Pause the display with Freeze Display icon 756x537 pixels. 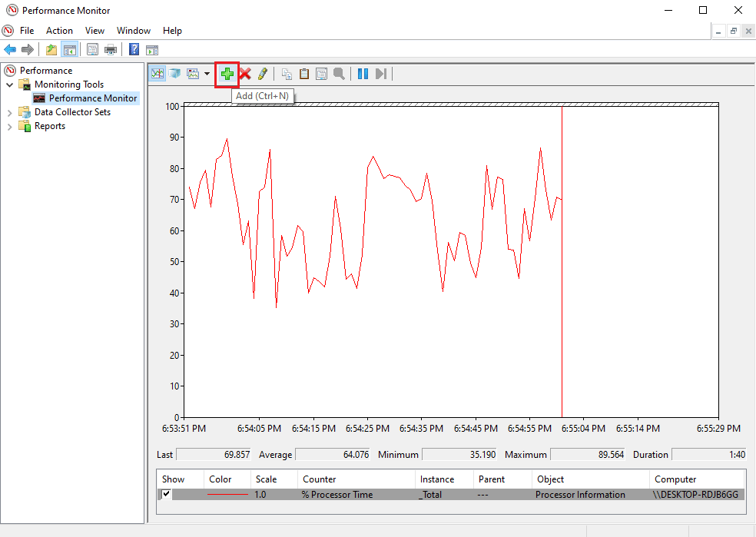point(363,74)
